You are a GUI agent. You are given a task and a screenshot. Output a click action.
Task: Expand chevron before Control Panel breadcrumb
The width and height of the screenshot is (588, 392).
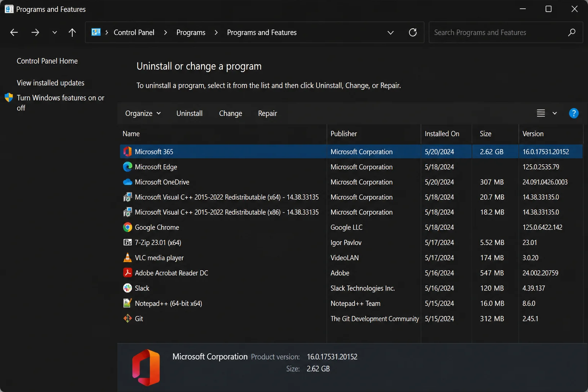point(107,33)
